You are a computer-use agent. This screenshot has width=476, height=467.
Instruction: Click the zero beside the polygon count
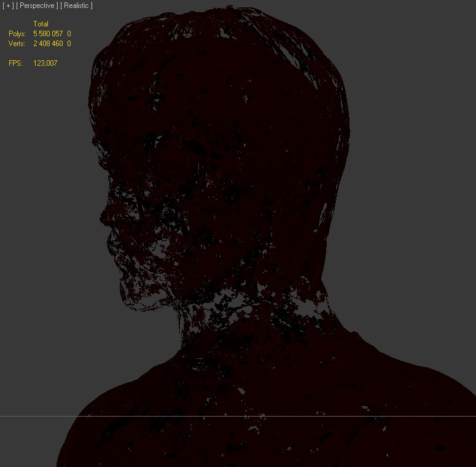[69, 34]
